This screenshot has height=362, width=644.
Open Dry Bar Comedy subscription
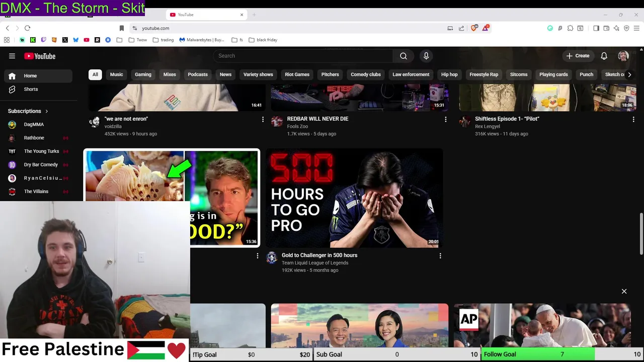click(x=38, y=164)
